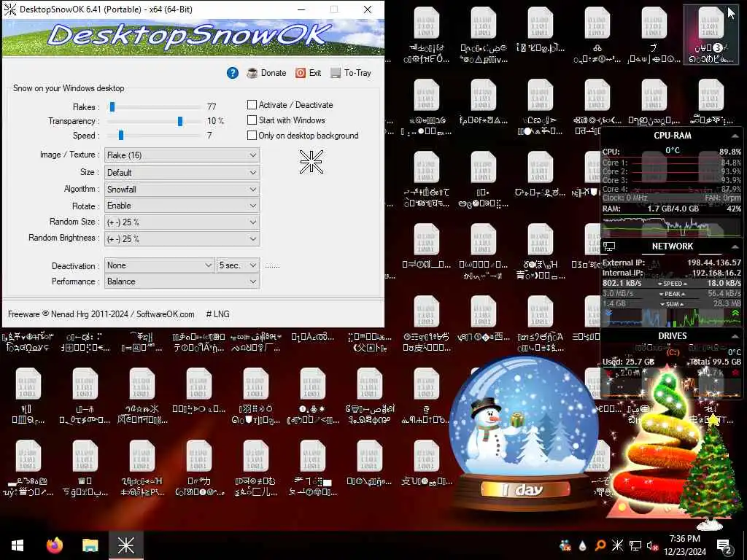Click the CPU-RAM gadget title
This screenshot has height=560, width=747.
pos(672,136)
